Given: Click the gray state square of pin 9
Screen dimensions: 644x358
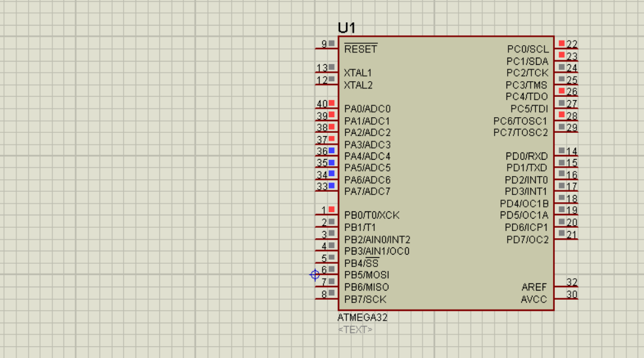Looking at the screenshot, I should (x=331, y=43).
